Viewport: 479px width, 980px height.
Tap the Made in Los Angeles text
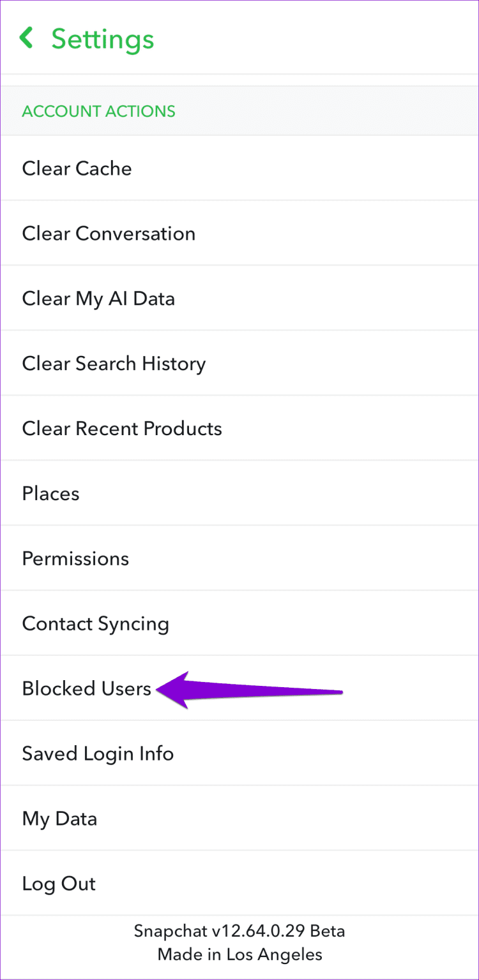tap(240, 954)
